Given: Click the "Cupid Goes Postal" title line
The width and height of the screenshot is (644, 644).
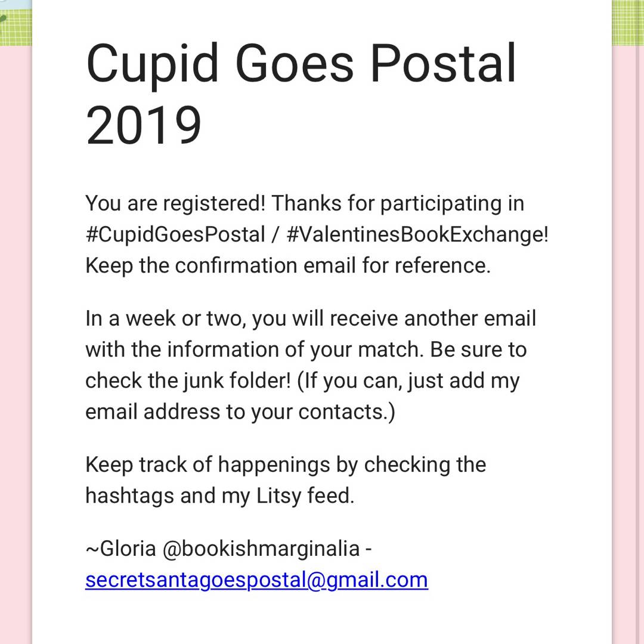Looking at the screenshot, I should (x=301, y=63).
